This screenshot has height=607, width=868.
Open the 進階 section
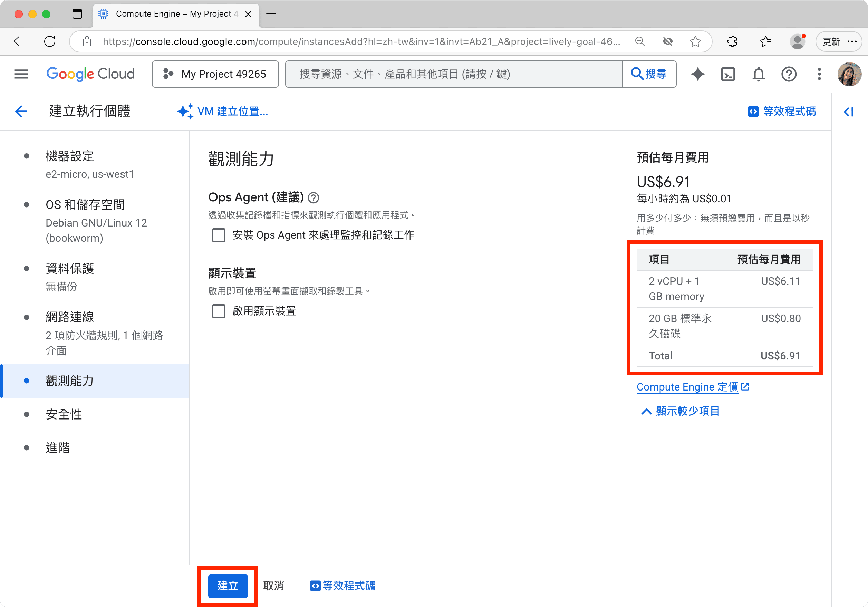pyautogui.click(x=95, y=448)
